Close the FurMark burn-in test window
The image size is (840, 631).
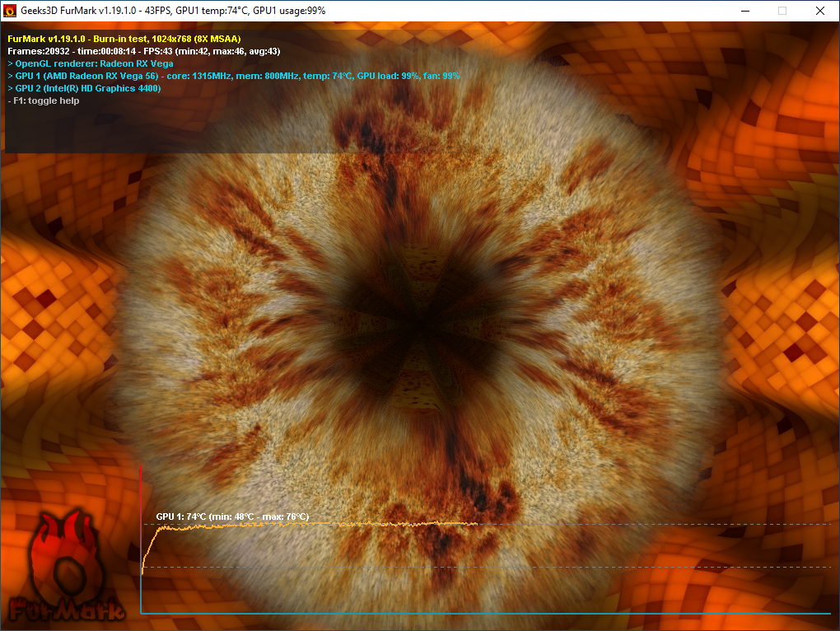point(819,11)
